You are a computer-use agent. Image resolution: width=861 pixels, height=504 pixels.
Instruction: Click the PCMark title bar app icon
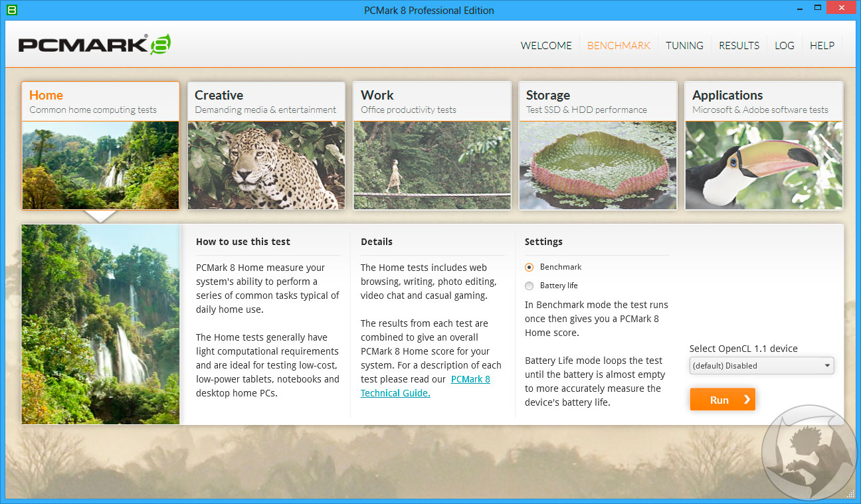point(11,10)
